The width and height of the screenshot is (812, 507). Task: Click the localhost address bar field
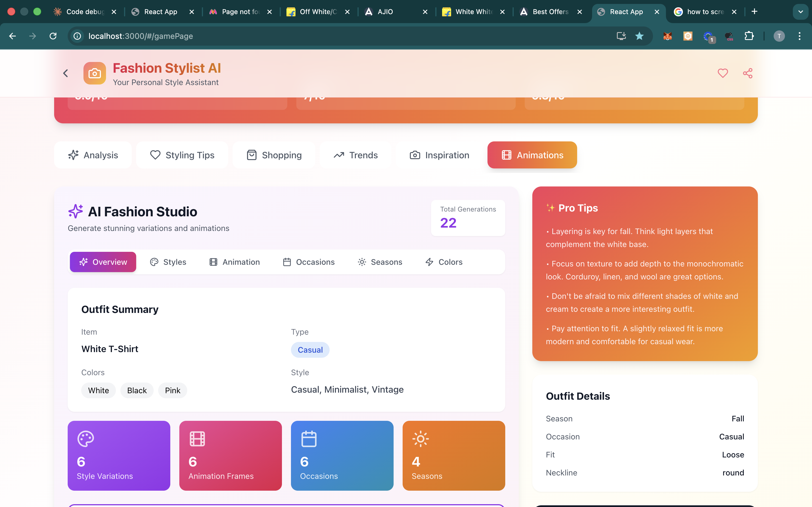coord(302,36)
